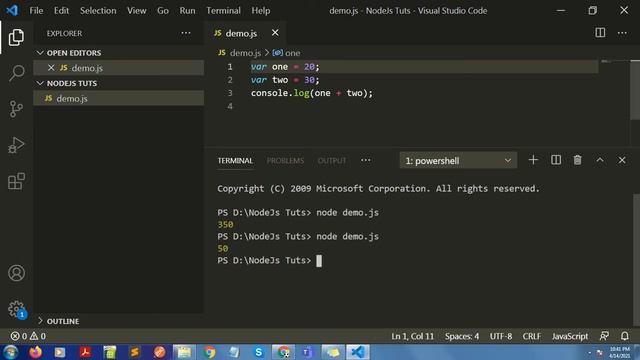The width and height of the screenshot is (640, 360).
Task: Change language mode via JavaScript status item
Action: click(570, 336)
